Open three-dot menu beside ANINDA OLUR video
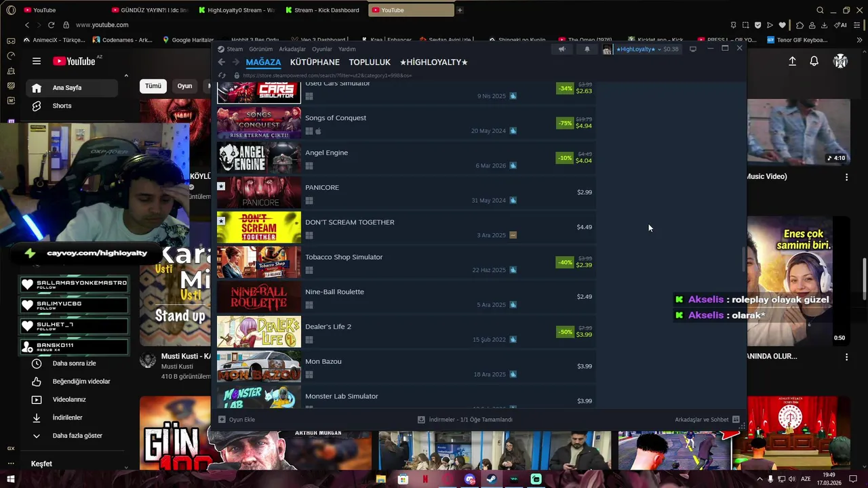This screenshot has height=488, width=868. pyautogui.click(x=846, y=357)
